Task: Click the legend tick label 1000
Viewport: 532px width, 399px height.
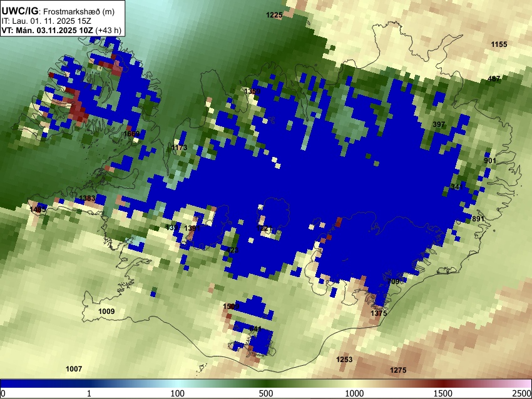Action: tap(354, 393)
